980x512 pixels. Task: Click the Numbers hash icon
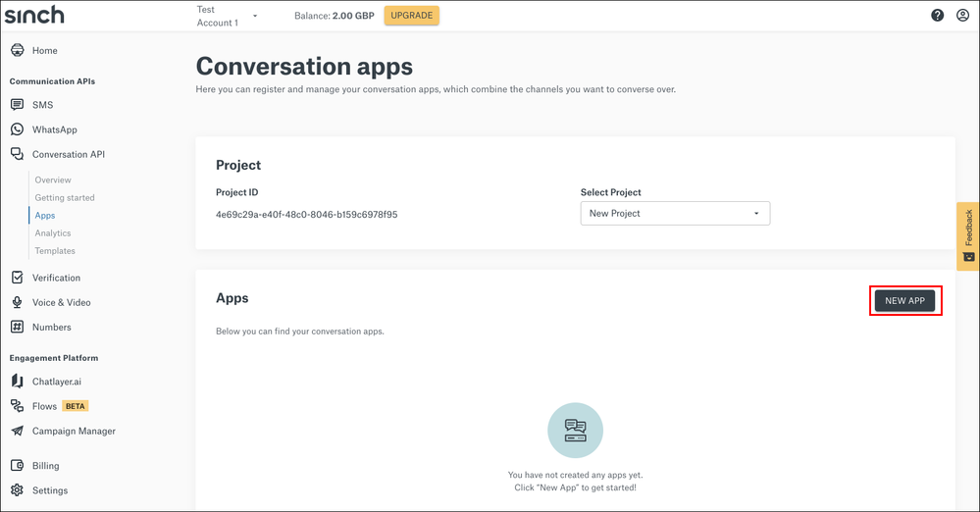point(18,327)
